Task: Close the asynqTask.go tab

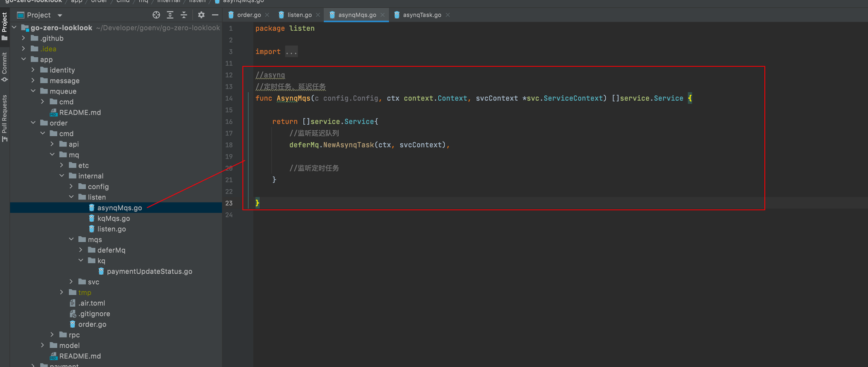Action: click(447, 15)
